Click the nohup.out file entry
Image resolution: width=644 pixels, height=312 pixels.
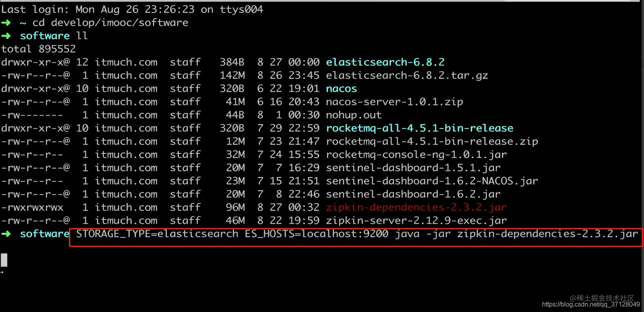(x=354, y=115)
